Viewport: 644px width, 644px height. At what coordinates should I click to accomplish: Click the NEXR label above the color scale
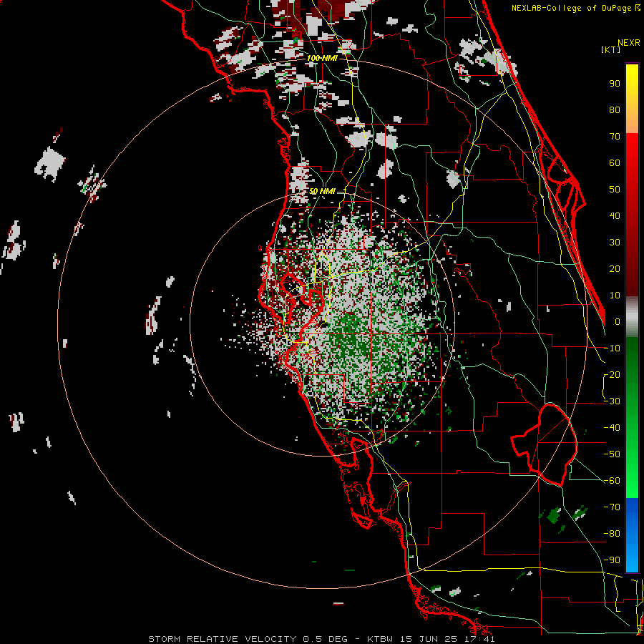[629, 43]
